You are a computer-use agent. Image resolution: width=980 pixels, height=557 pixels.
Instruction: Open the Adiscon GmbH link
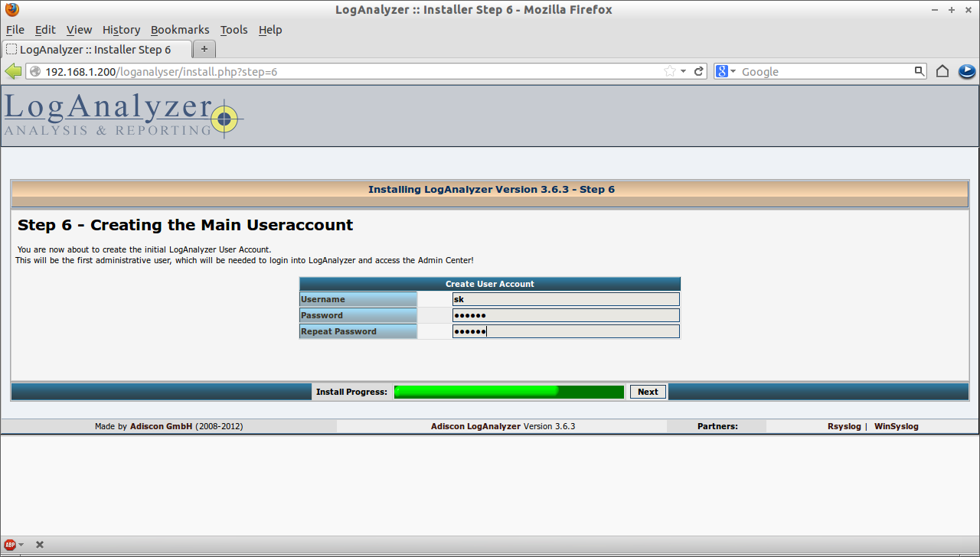[161, 426]
